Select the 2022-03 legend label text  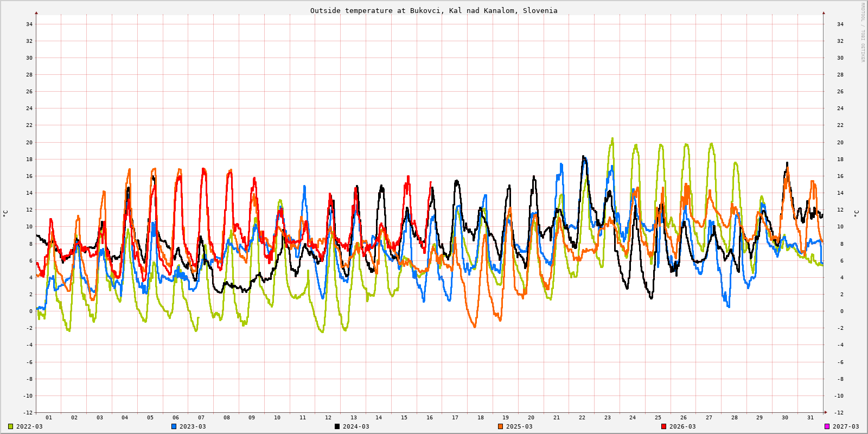click(29, 426)
